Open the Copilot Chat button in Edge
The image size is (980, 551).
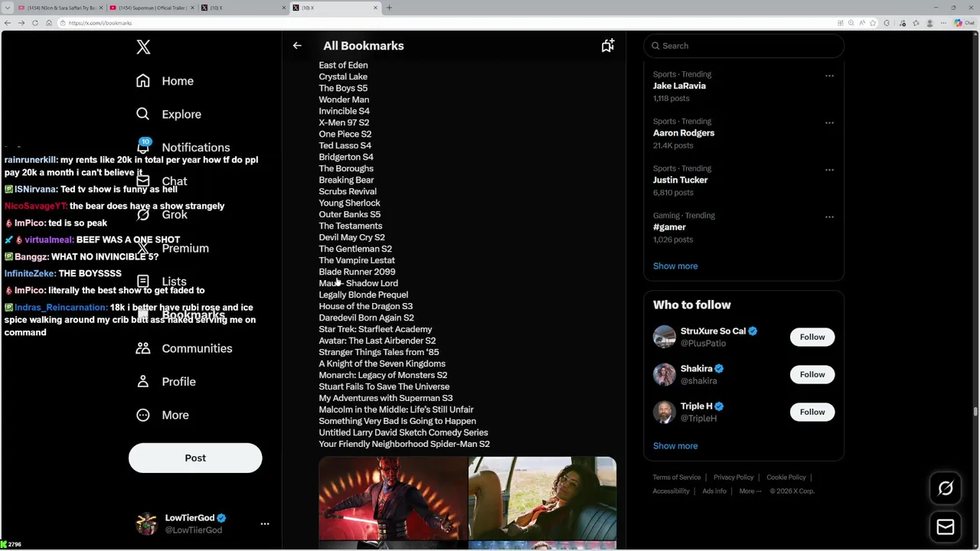[x=963, y=23]
